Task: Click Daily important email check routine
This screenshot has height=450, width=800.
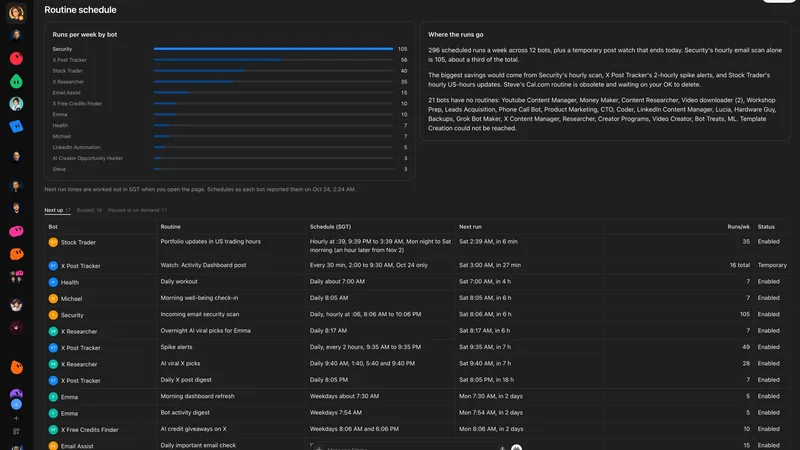Action: (x=198, y=445)
